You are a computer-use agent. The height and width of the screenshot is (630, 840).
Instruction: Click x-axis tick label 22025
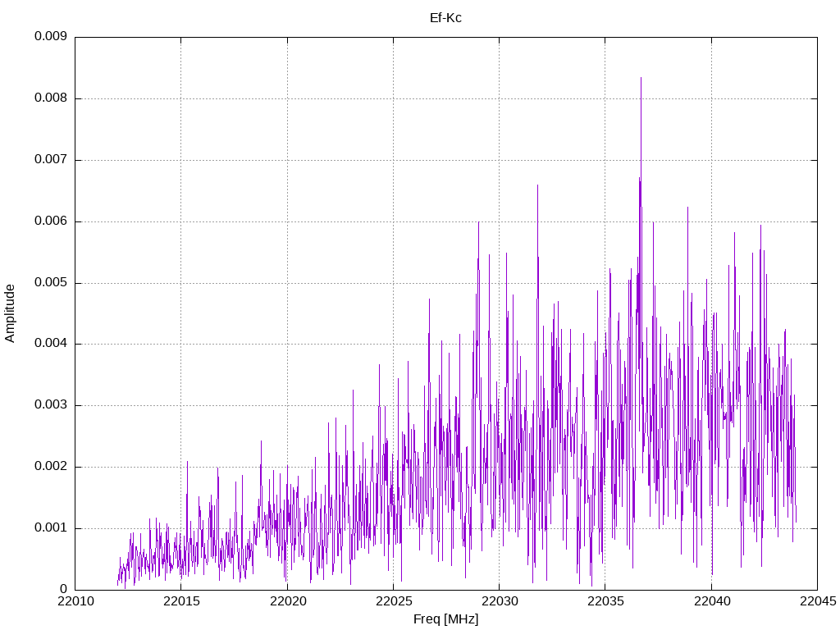tap(393, 601)
